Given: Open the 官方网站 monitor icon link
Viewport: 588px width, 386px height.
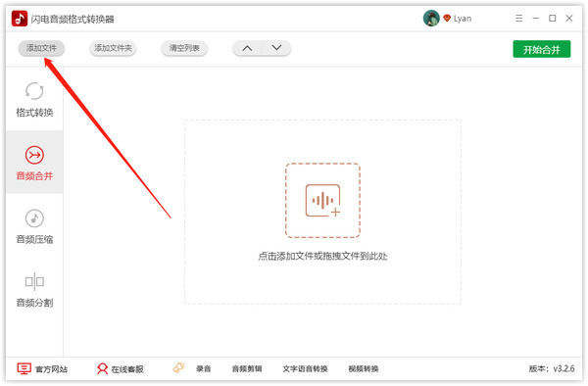Looking at the screenshot, I should [x=24, y=368].
